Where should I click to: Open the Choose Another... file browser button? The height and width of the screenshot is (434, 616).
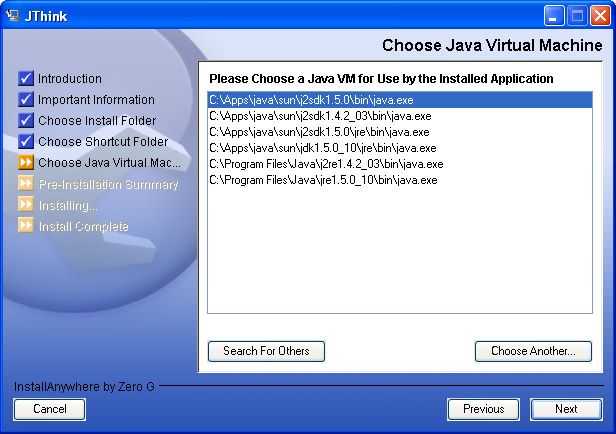[x=533, y=351]
